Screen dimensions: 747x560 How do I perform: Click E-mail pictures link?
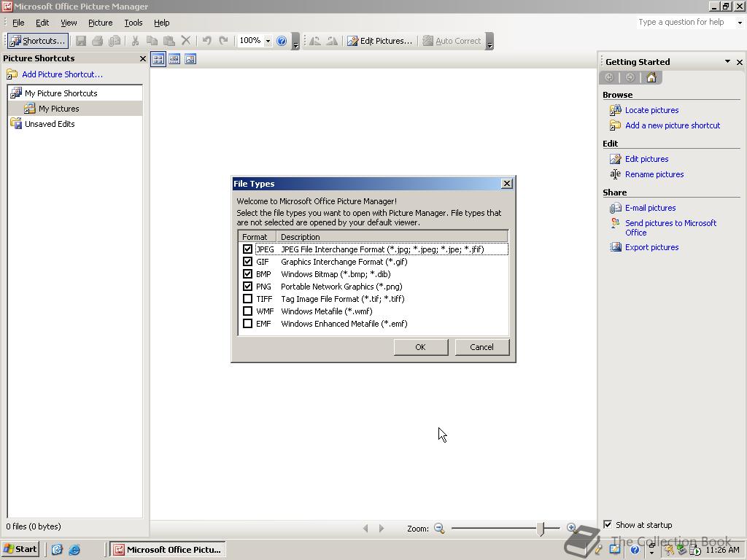click(x=650, y=208)
